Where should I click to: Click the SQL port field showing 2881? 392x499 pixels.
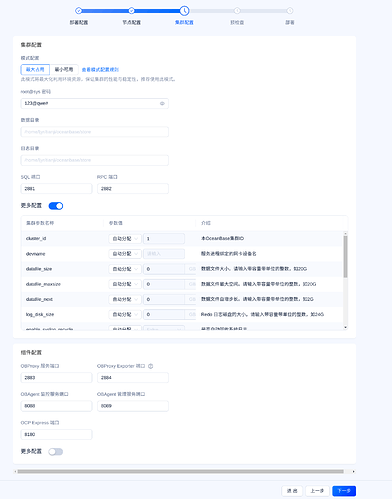point(56,189)
